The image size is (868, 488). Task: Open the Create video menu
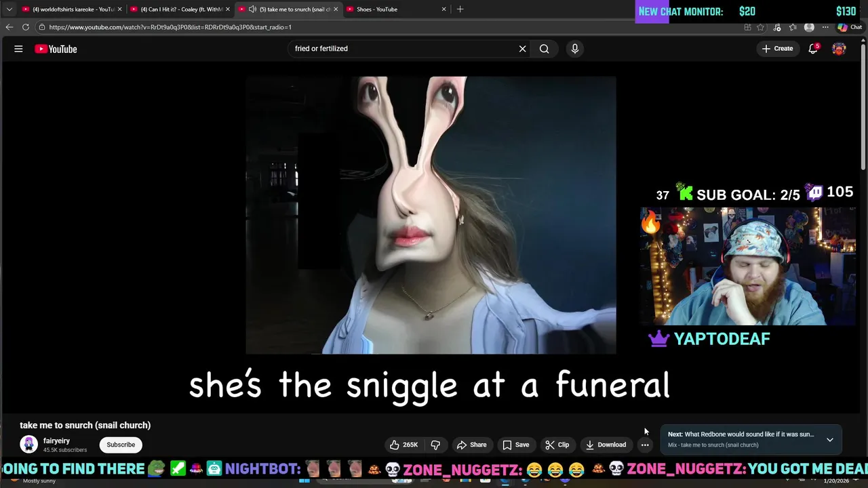coord(777,49)
